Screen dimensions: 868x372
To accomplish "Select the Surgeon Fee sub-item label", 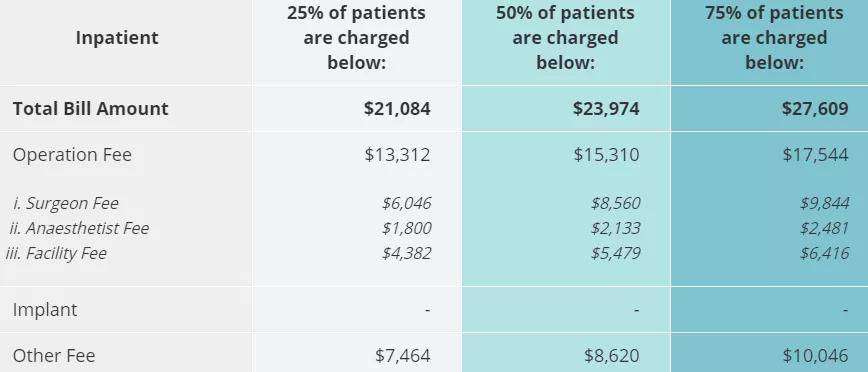I will pyautogui.click(x=65, y=203).
